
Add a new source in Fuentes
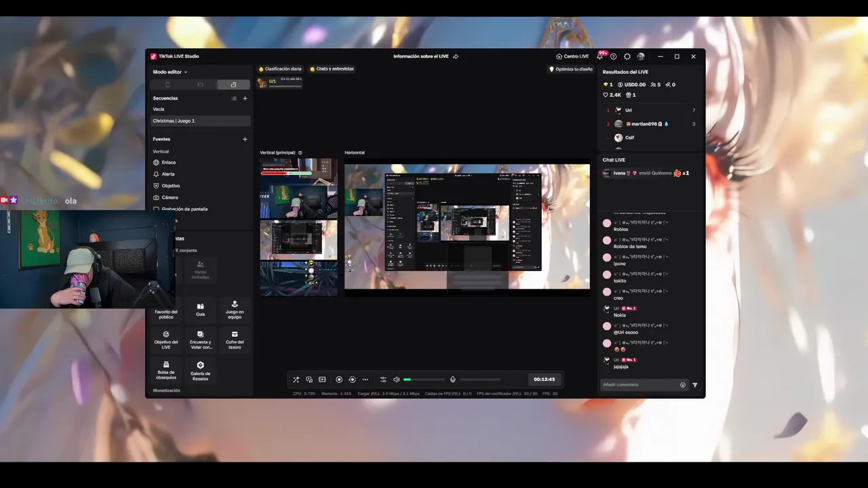[x=245, y=139]
